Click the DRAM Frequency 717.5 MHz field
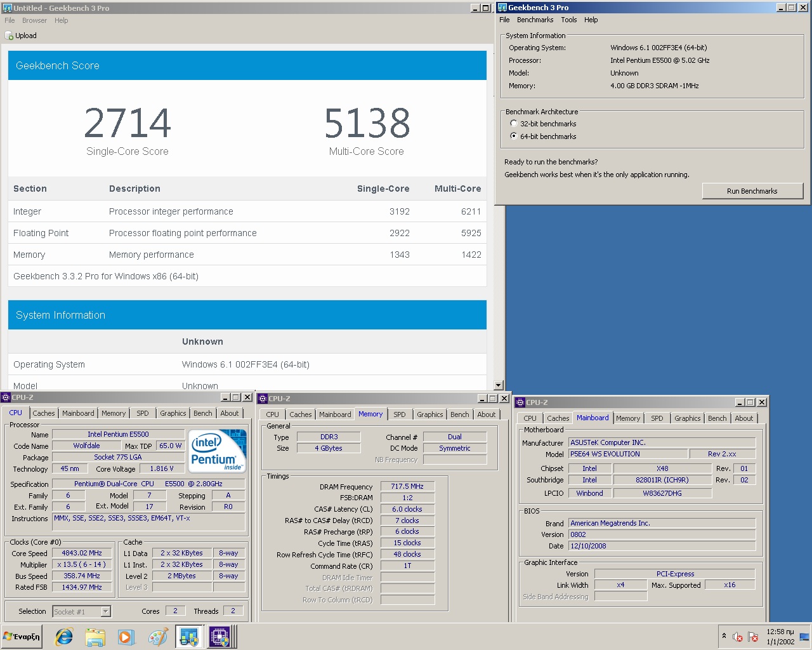Image resolution: width=812 pixels, height=650 pixels. coord(407,486)
